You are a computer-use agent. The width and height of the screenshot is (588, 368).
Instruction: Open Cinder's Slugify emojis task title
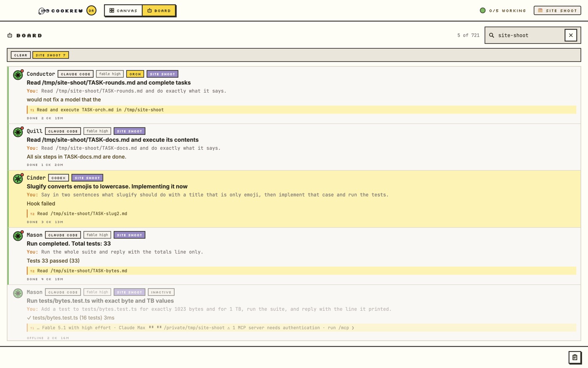[107, 186]
